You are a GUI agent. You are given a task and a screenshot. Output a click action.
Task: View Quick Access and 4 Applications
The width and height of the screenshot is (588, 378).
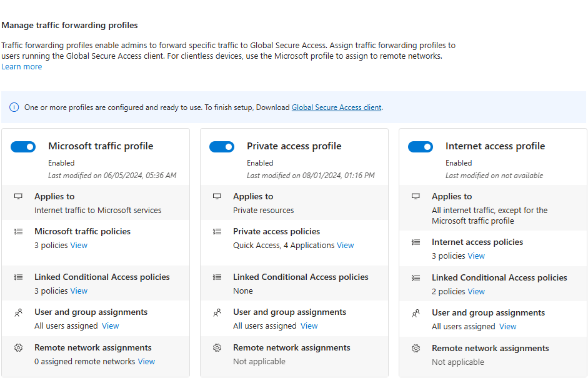pos(346,246)
